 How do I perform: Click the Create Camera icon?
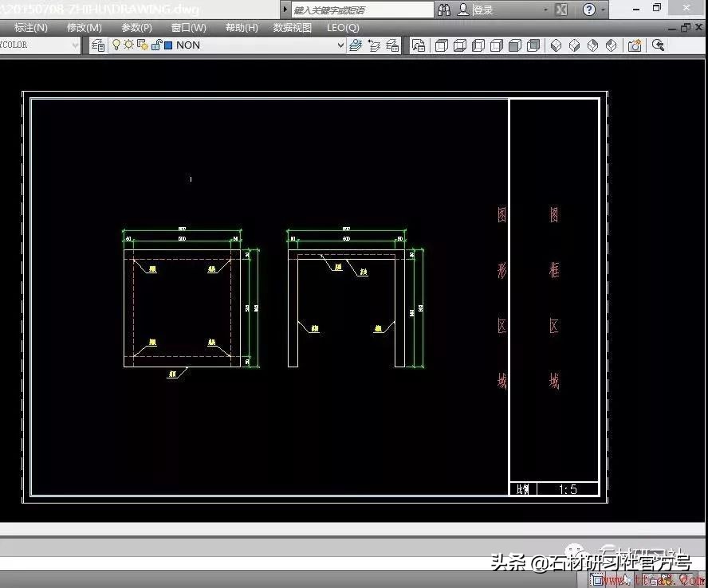[x=635, y=45]
